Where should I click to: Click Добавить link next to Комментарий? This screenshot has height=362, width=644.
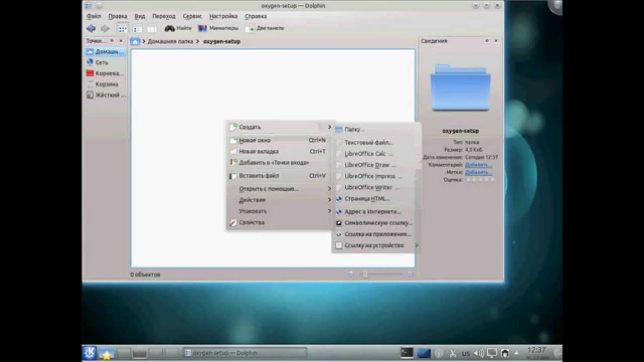478,165
